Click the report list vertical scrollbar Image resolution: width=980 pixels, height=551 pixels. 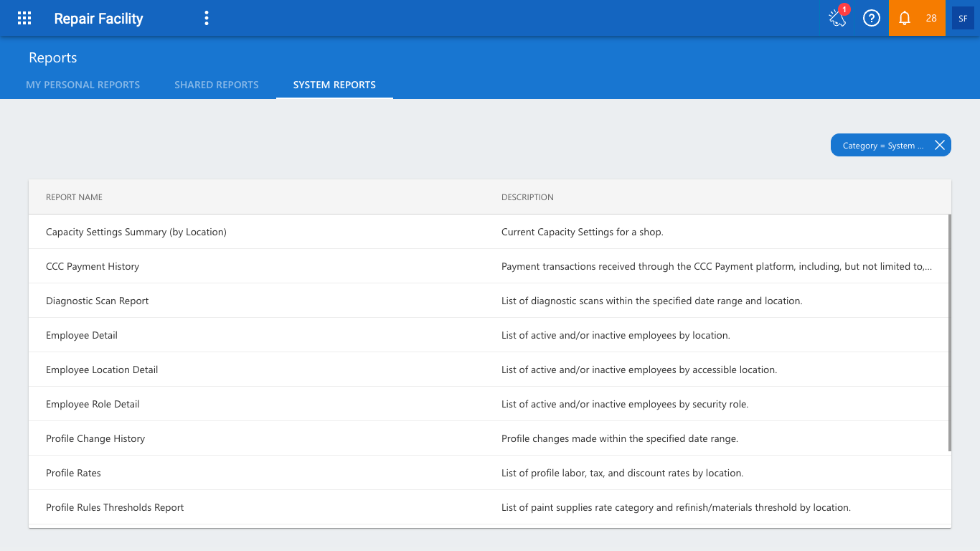pos(950,332)
